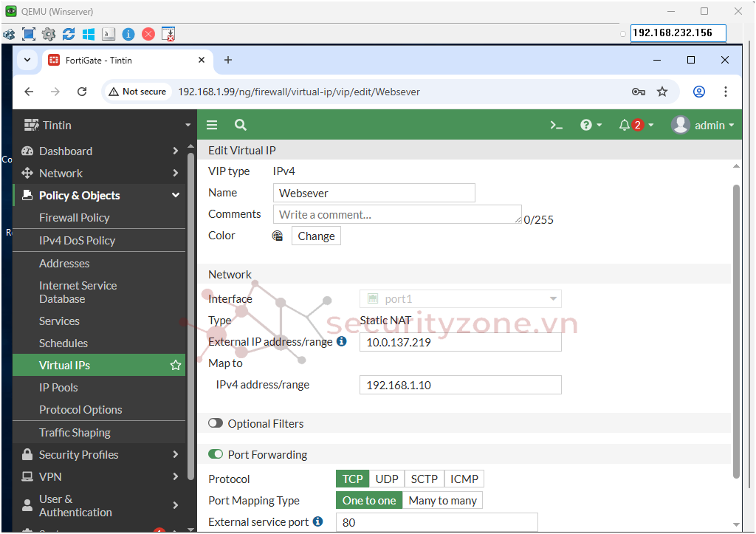756x534 pixels.
Task: Click the notifications bell icon
Action: pos(625,126)
